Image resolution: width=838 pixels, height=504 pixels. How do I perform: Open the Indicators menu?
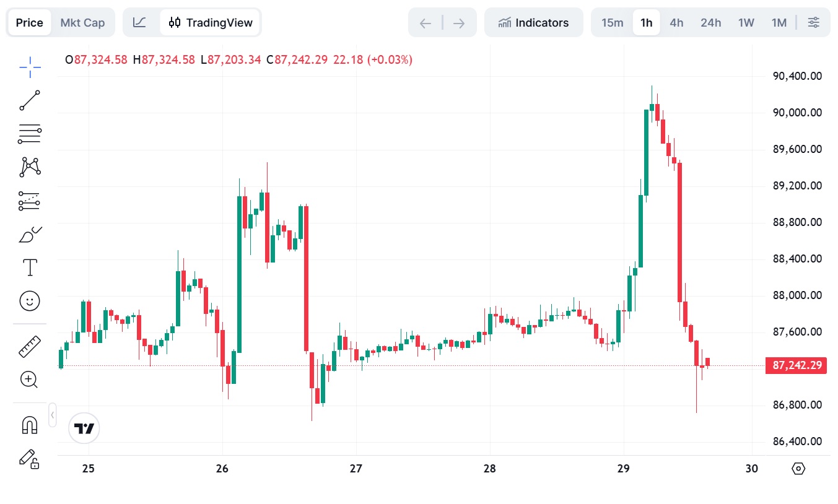point(534,23)
